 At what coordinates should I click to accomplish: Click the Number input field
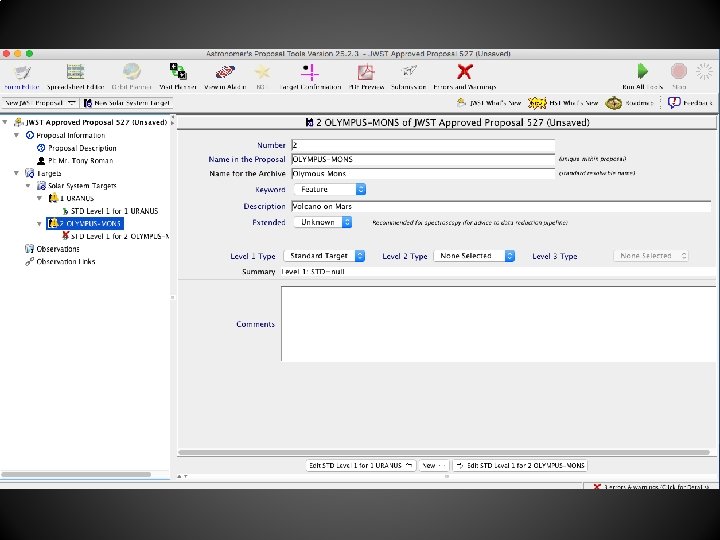click(423, 145)
